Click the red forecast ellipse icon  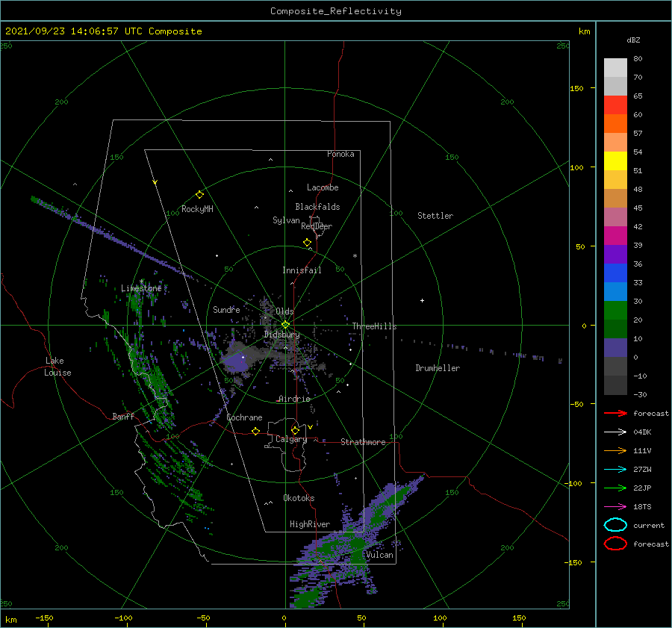click(615, 544)
